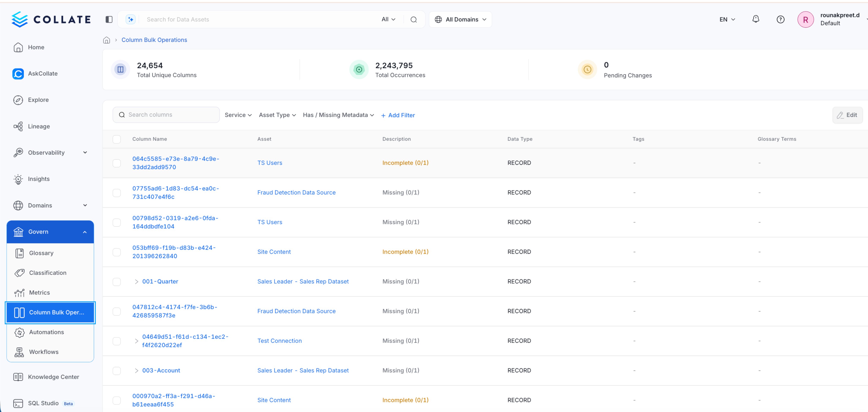Open the All Domains dropdown

[460, 20]
